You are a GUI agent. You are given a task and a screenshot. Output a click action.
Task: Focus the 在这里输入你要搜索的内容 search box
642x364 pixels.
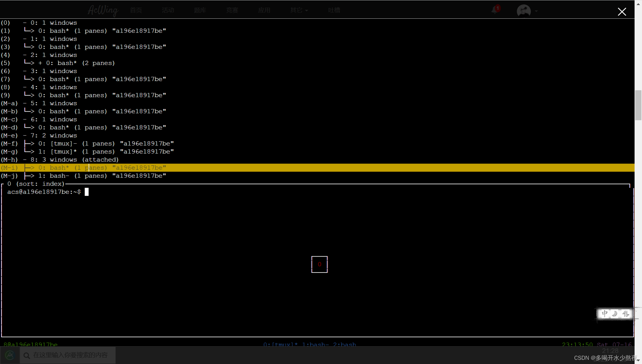(x=68, y=355)
